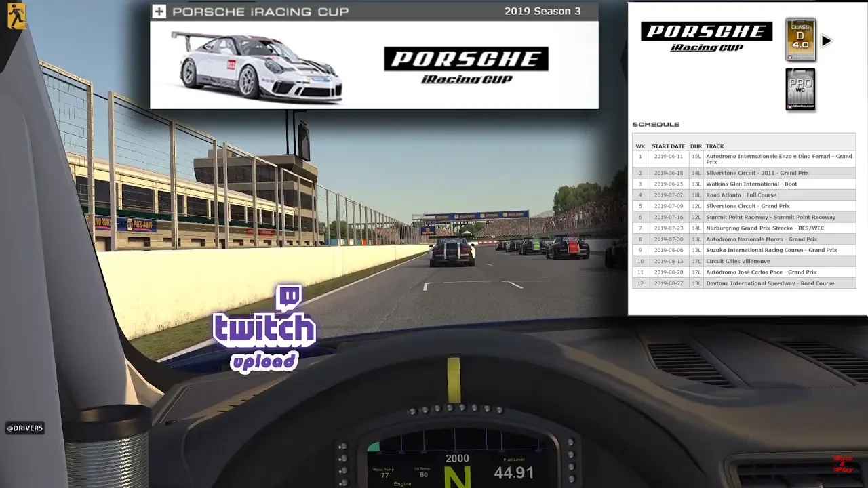The height and width of the screenshot is (488, 868).
Task: Click the oil temp 80 readout
Action: pyautogui.click(x=423, y=474)
